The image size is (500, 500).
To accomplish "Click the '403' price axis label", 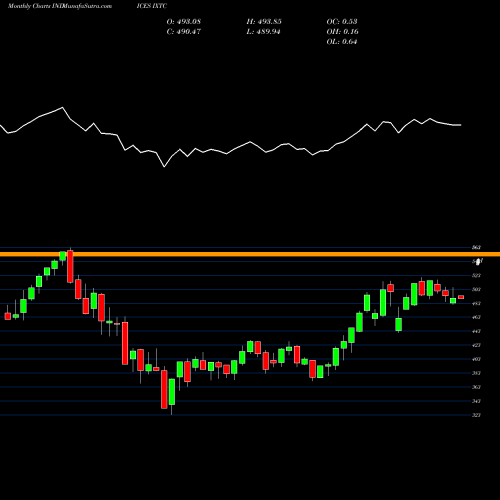I will [476, 359].
